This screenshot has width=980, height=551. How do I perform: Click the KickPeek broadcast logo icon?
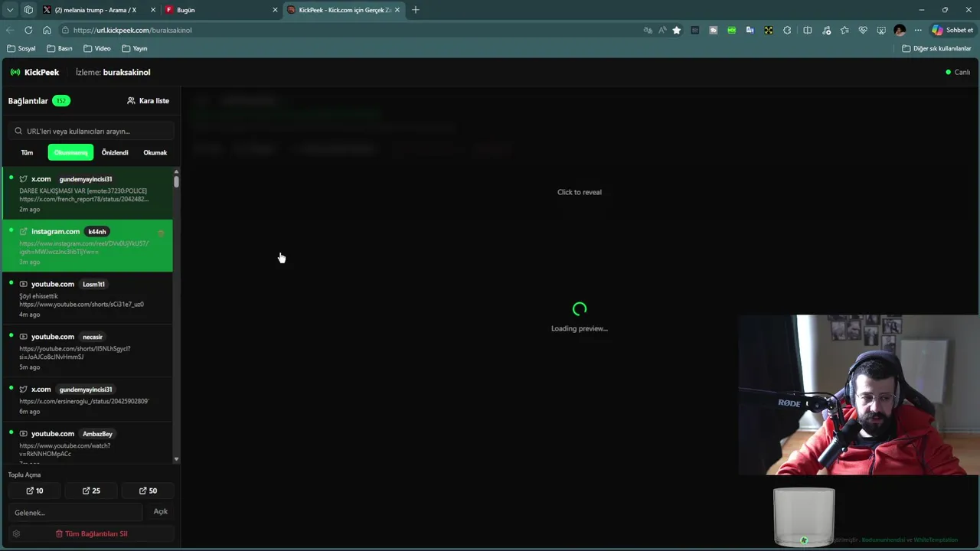15,72
